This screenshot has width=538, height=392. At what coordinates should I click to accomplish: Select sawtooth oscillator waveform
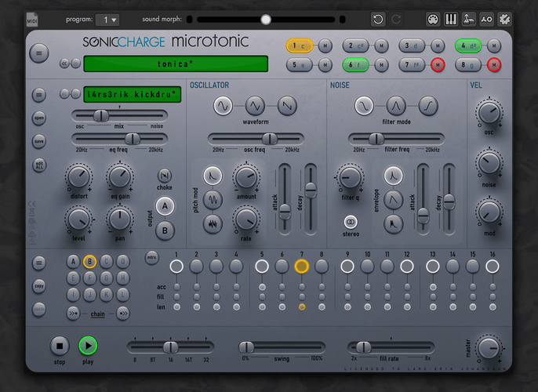[x=287, y=106]
